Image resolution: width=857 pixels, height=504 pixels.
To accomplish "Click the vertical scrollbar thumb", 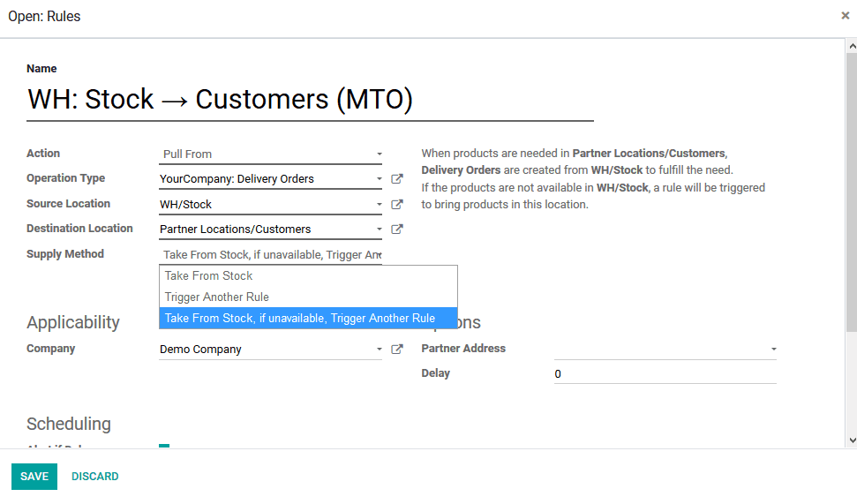I will click(852, 192).
